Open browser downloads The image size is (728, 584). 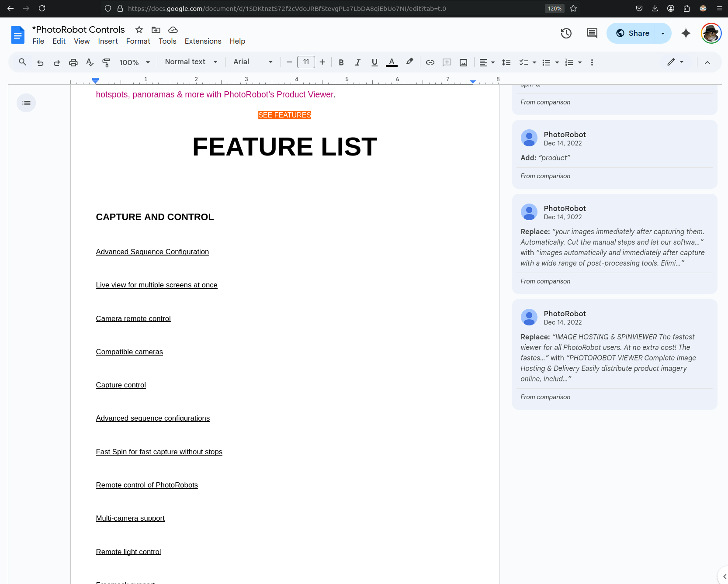(655, 8)
